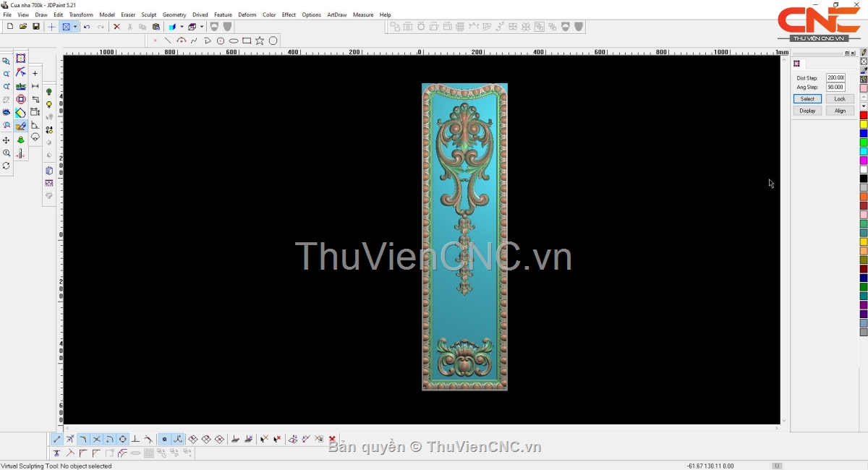The width and height of the screenshot is (868, 470).
Task: Open the Sculpt menu
Action: pos(148,14)
